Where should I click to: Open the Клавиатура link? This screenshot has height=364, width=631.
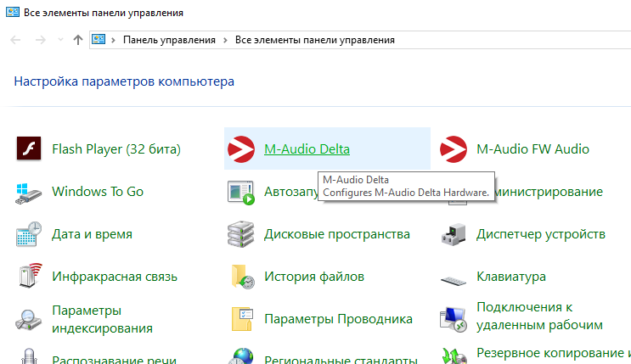pos(511,277)
